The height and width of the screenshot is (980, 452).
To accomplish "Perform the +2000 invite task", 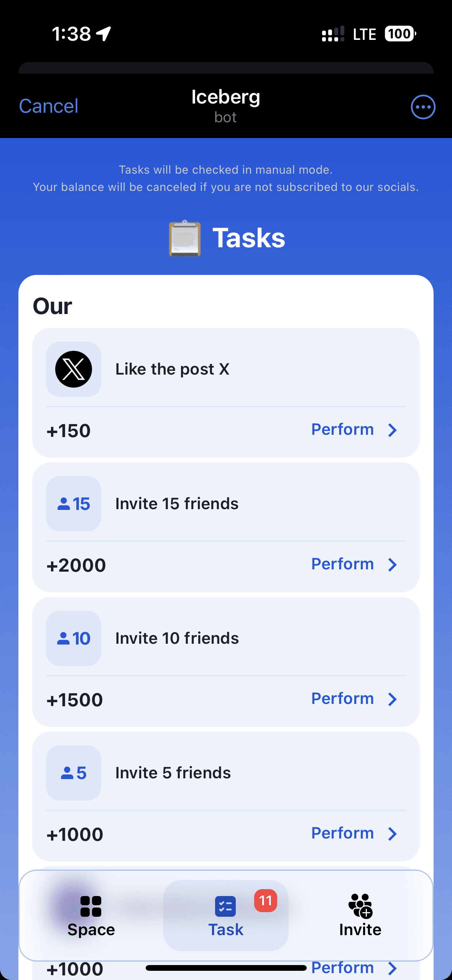I will coord(342,564).
